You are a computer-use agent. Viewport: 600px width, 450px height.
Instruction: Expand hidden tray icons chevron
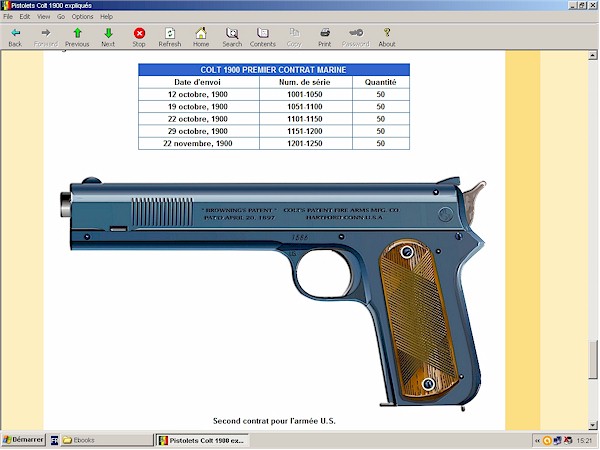(x=537, y=441)
